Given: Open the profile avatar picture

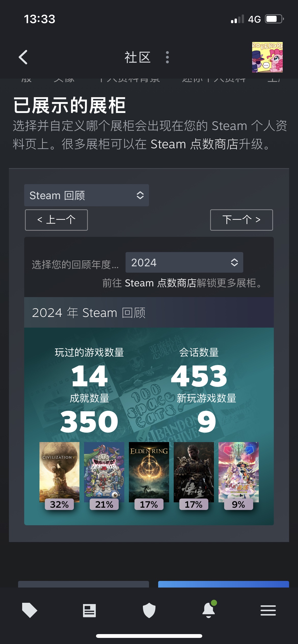Looking at the screenshot, I should 267,57.
